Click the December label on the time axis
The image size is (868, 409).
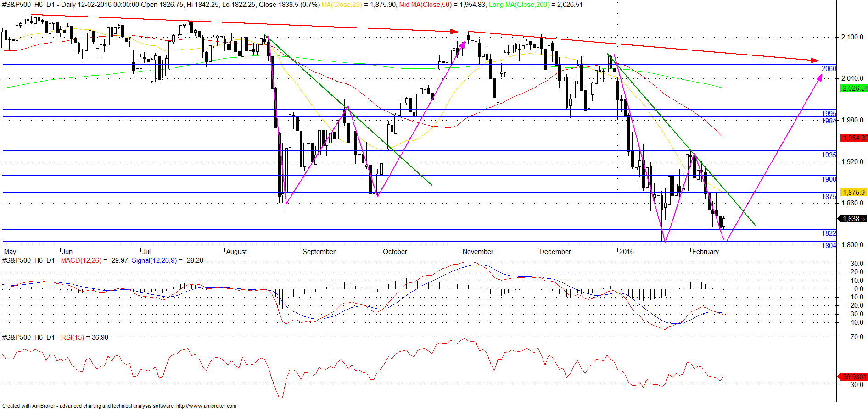tap(555, 252)
